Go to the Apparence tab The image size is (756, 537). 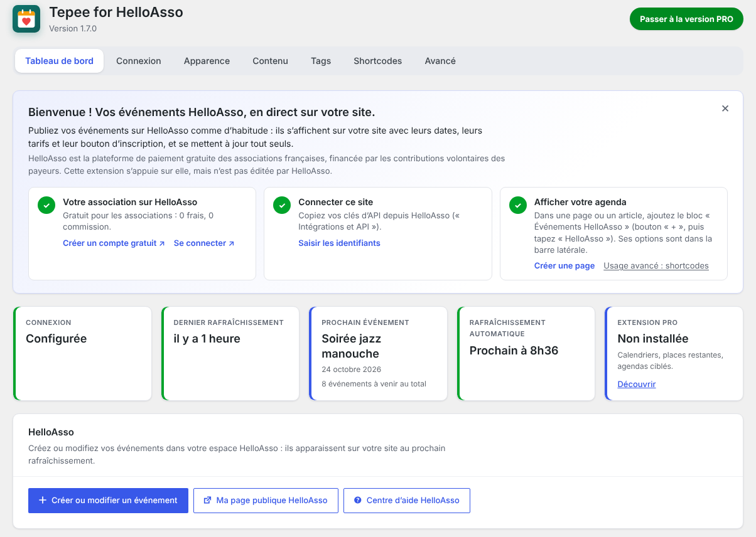coord(207,61)
